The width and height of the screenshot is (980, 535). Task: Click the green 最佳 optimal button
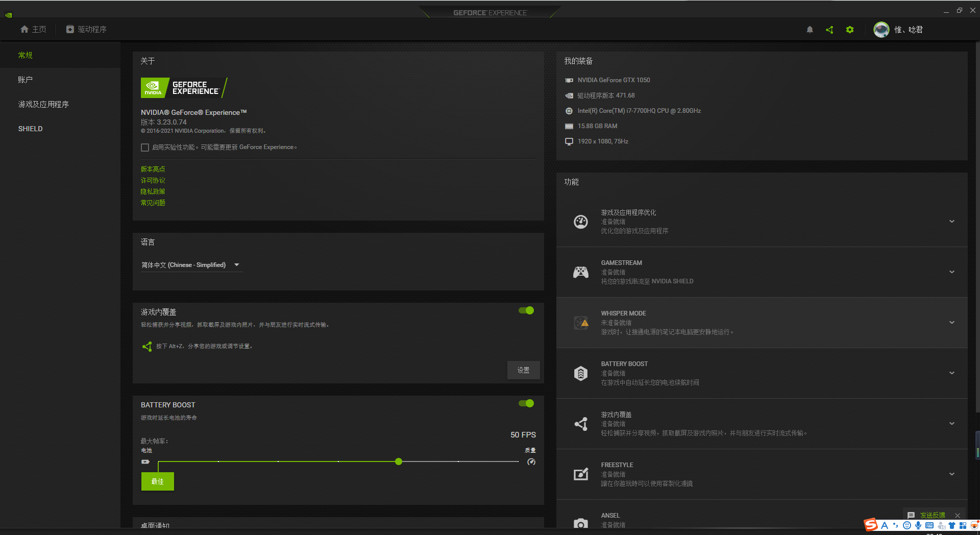click(x=158, y=481)
